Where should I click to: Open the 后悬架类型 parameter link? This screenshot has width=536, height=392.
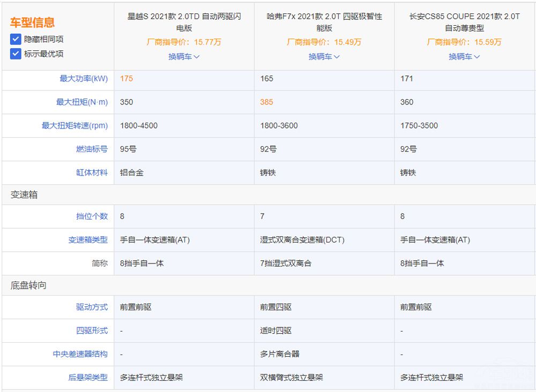[87, 378]
